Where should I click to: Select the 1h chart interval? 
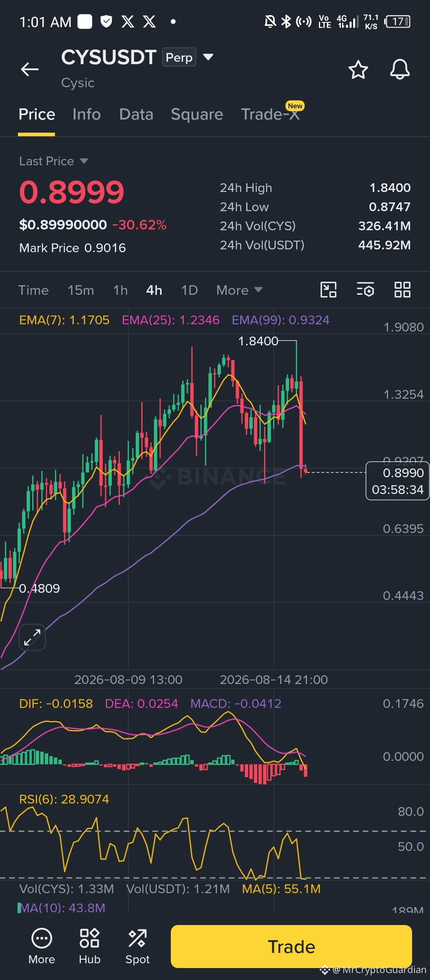click(x=120, y=290)
